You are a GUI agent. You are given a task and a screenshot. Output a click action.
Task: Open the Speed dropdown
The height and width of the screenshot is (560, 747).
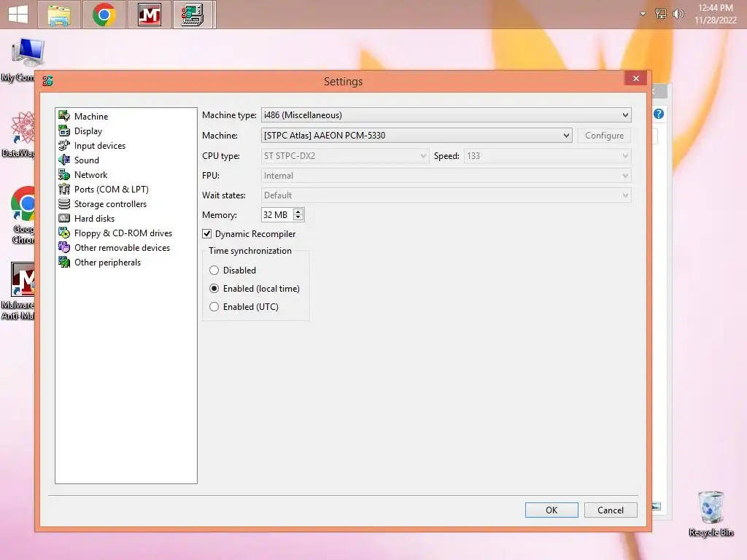(x=547, y=156)
